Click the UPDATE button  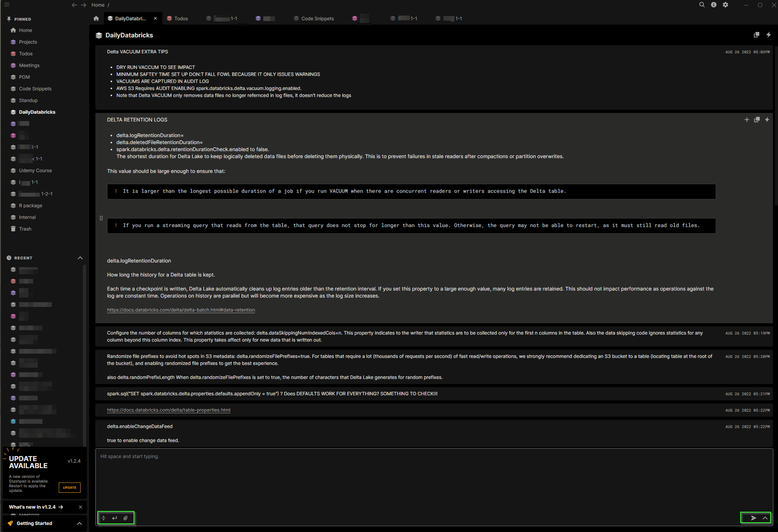click(70, 488)
